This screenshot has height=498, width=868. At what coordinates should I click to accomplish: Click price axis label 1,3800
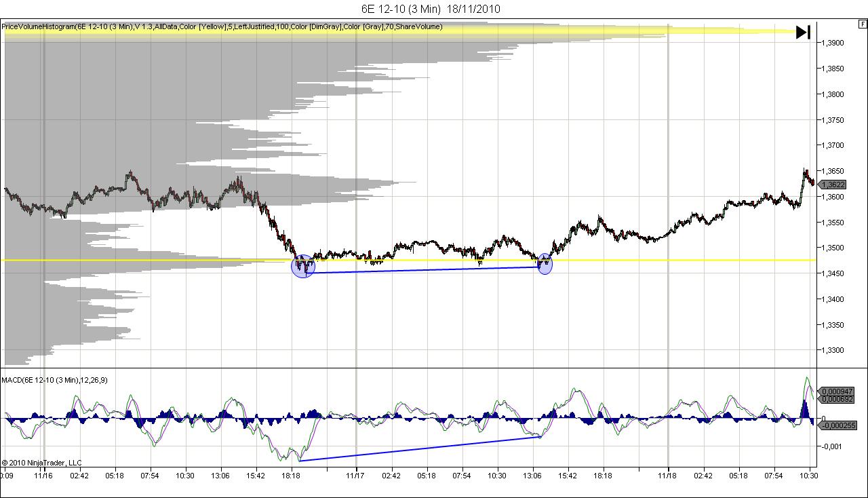pos(833,94)
